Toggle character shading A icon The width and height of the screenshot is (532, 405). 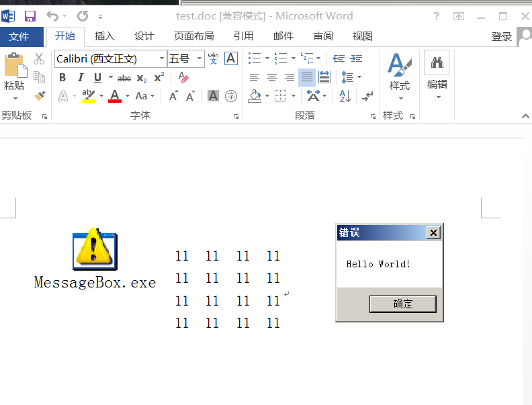click(x=213, y=96)
